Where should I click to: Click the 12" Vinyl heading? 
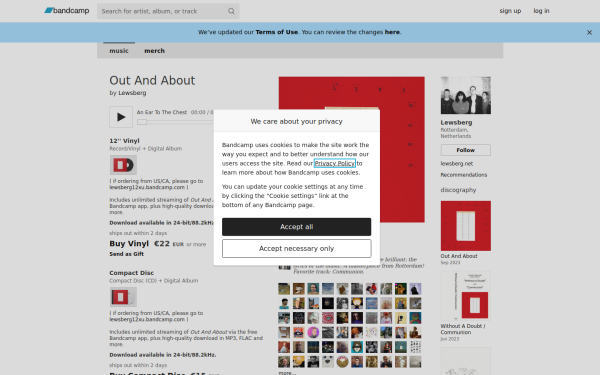124,141
